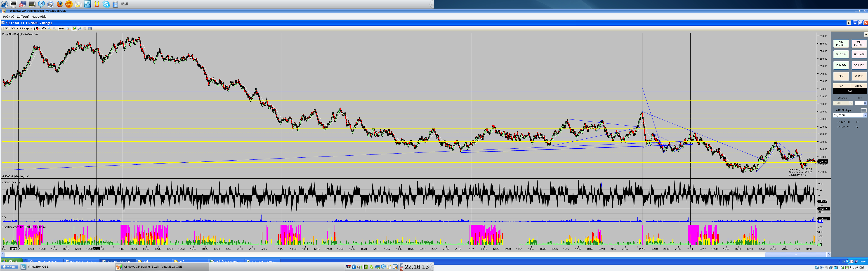Open Skype from the top launcher
868x271 pixels.
(106, 4)
